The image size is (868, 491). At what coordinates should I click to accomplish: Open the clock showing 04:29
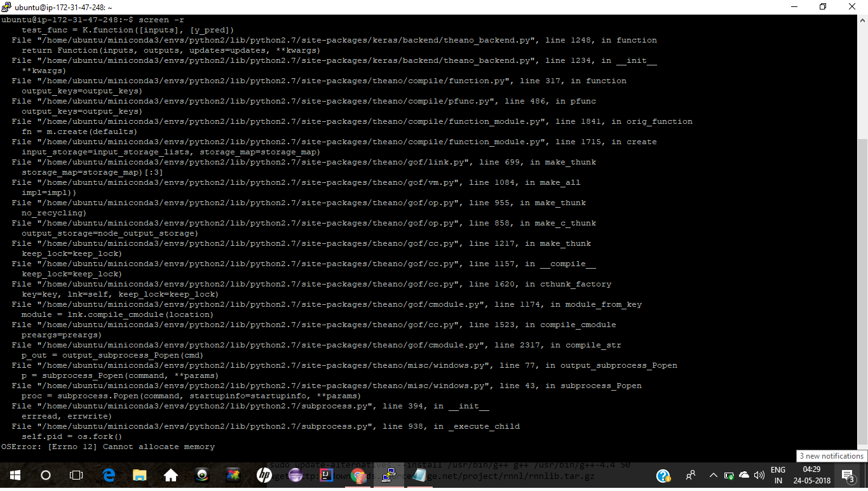(811, 475)
